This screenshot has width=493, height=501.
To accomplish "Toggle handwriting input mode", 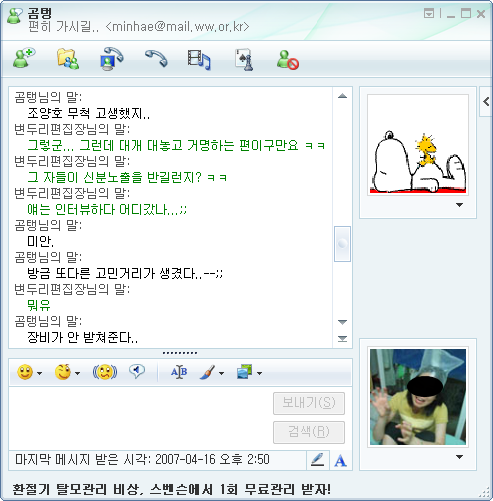I will click(x=318, y=460).
